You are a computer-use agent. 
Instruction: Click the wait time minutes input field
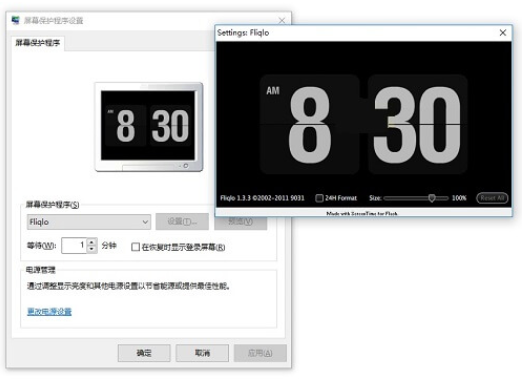pos(74,245)
